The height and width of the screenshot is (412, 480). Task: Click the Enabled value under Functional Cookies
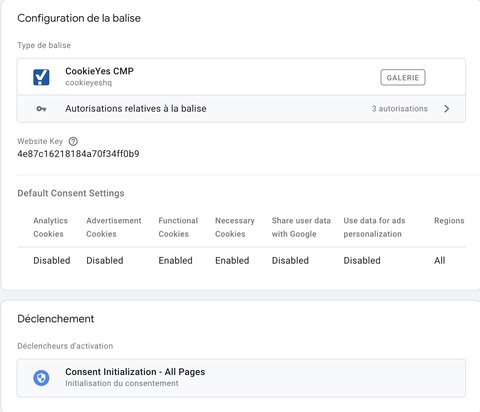pyautogui.click(x=175, y=260)
